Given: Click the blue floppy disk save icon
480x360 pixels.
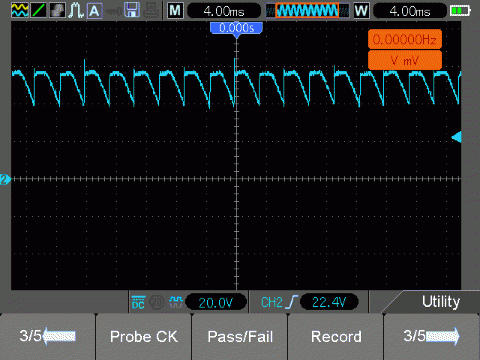Looking at the screenshot, I should click(132, 10).
